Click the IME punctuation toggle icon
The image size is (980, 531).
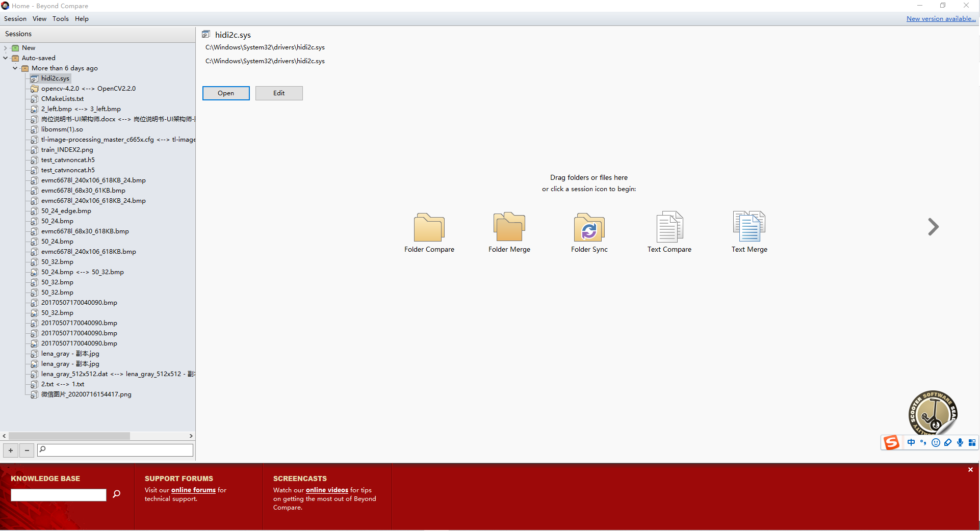click(923, 442)
